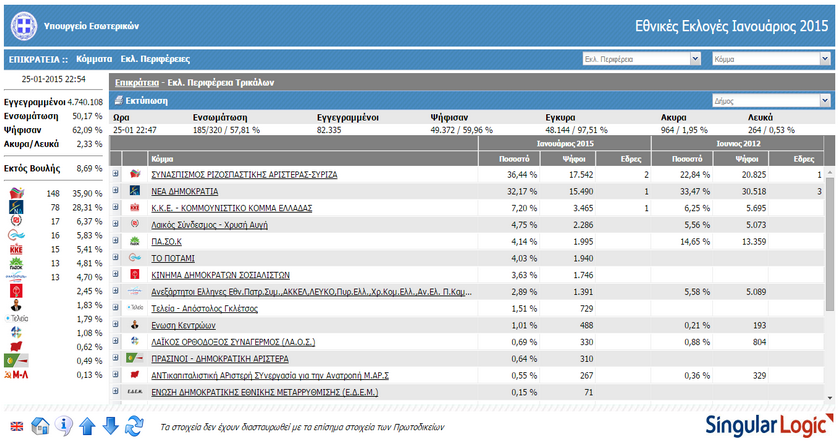Click the ΠΡΑΣΙΝΟΙ - ΔΗΜΟΚΡΑΤΙΚΗ ΑΡΙΣΤΕΡΑ row icon
The width and height of the screenshot is (840, 445).
(x=135, y=358)
